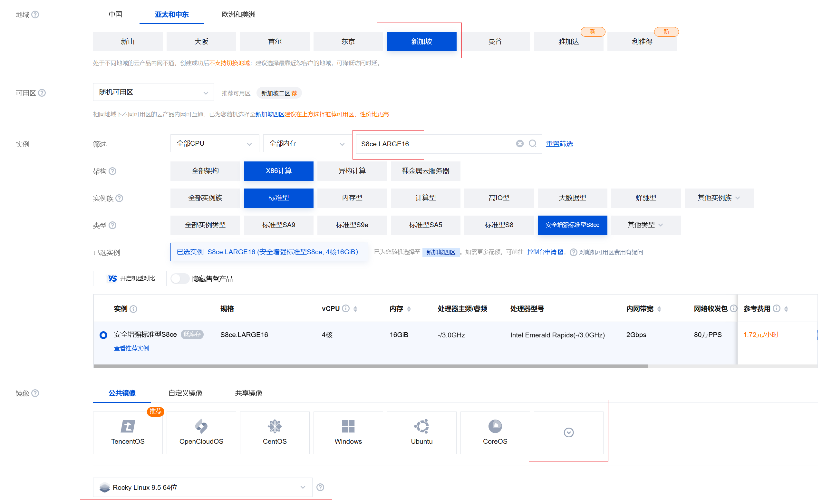The width and height of the screenshot is (832, 504).
Task: Select the 标准型SA9 instance type
Action: [279, 225]
